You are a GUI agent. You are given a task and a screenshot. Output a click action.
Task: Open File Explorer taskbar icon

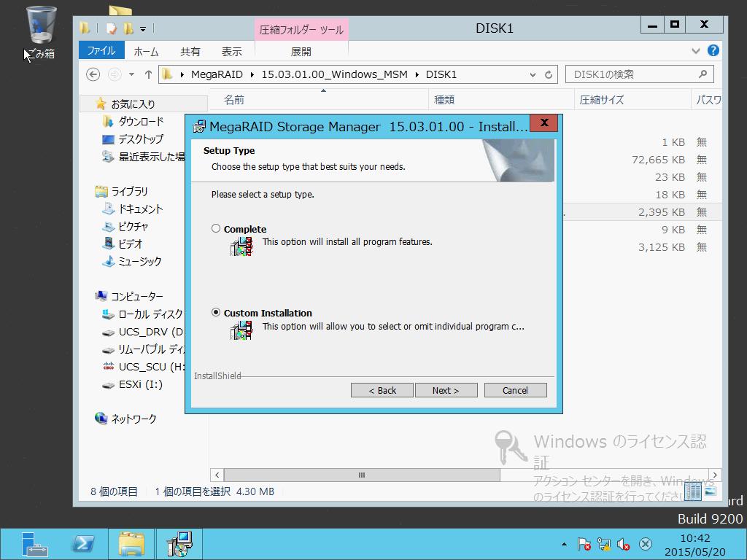point(131,544)
